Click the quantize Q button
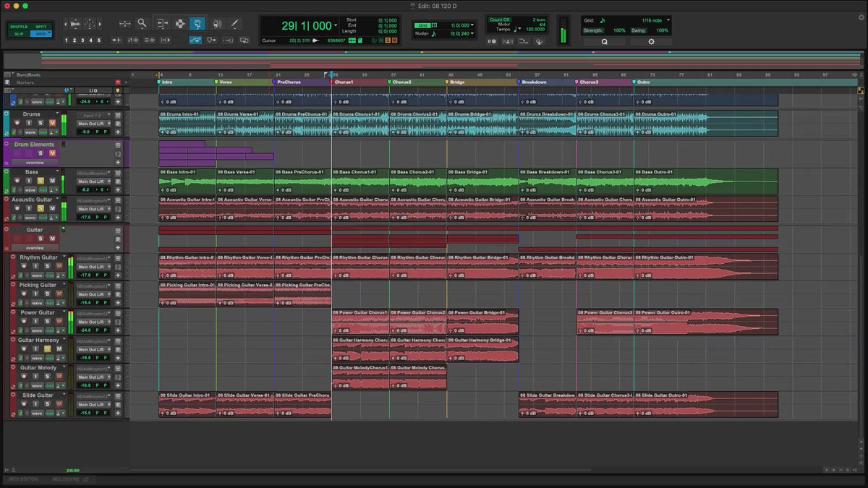This screenshot has width=868, height=488. (605, 42)
